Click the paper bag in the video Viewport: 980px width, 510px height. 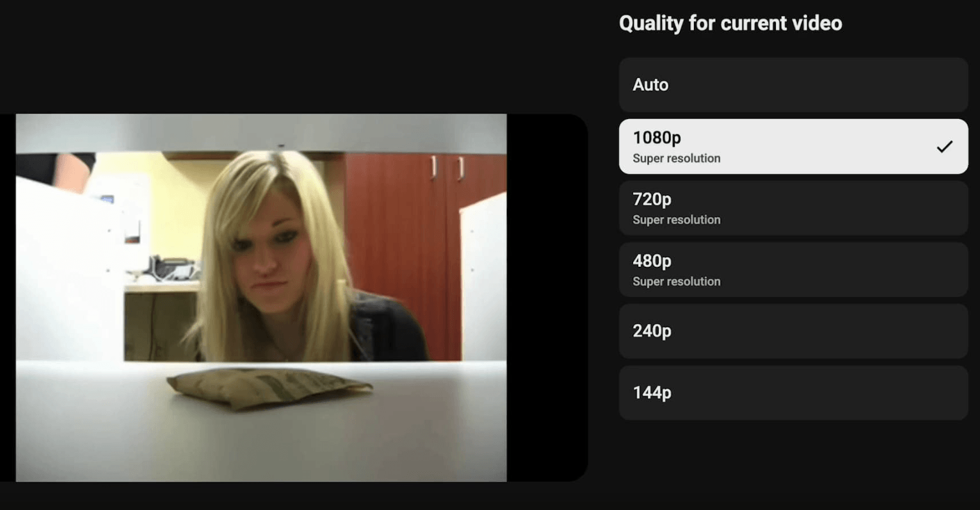coord(268,386)
